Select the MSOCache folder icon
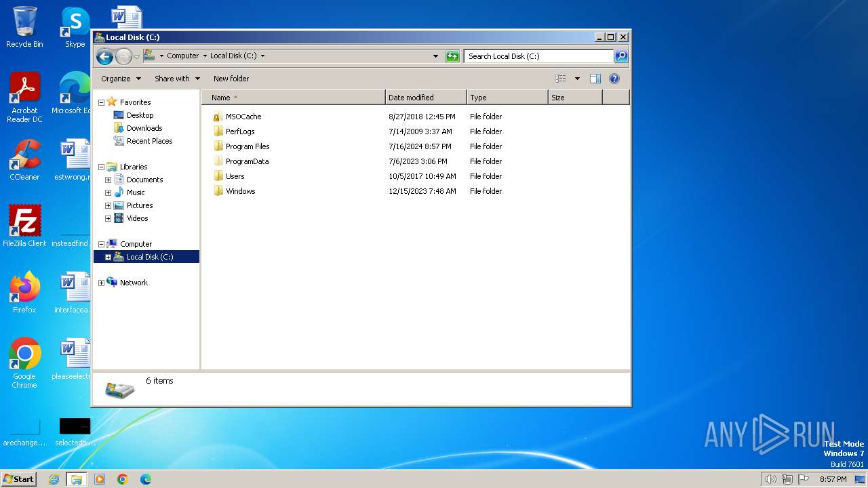The image size is (868, 488). (218, 117)
